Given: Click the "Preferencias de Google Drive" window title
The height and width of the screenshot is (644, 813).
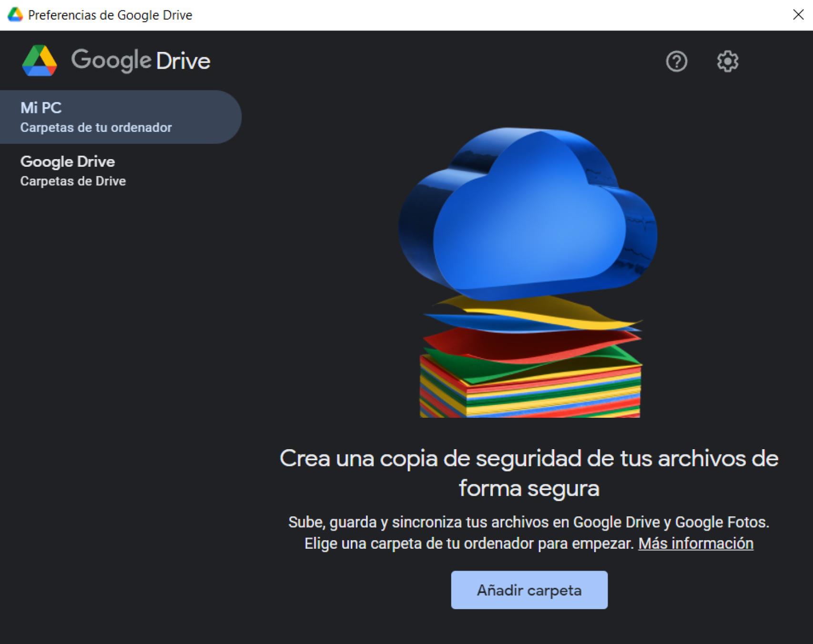Looking at the screenshot, I should (110, 15).
